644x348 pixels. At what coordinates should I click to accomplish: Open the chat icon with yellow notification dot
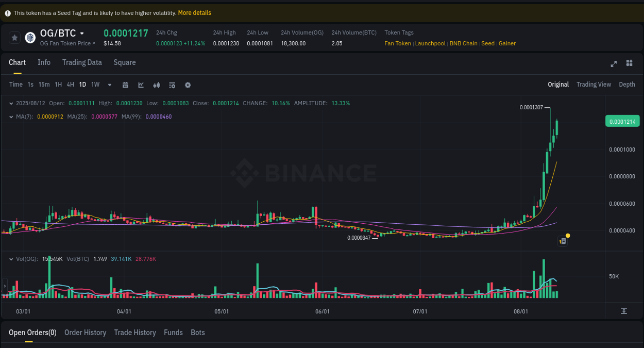pos(562,241)
